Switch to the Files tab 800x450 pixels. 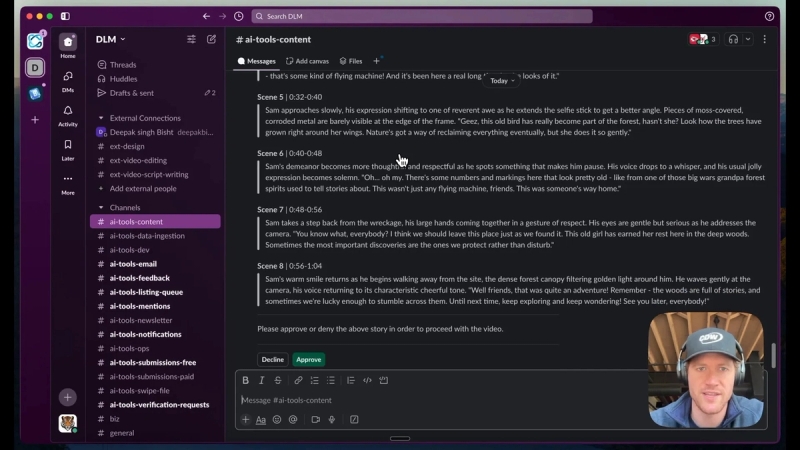351,61
